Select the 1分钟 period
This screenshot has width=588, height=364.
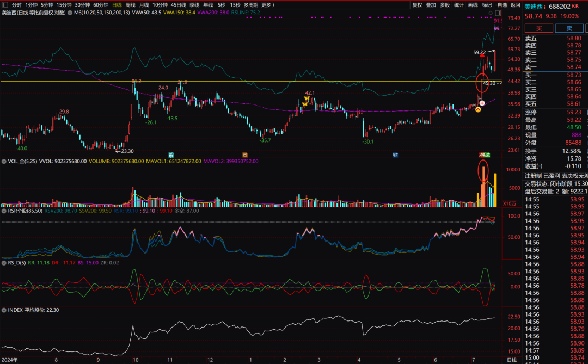[32, 5]
